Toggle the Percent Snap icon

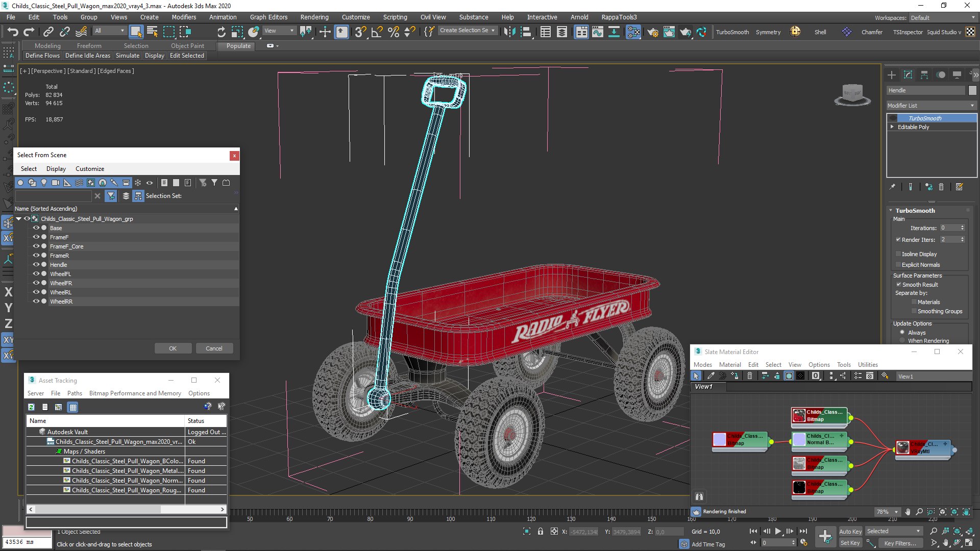click(394, 32)
